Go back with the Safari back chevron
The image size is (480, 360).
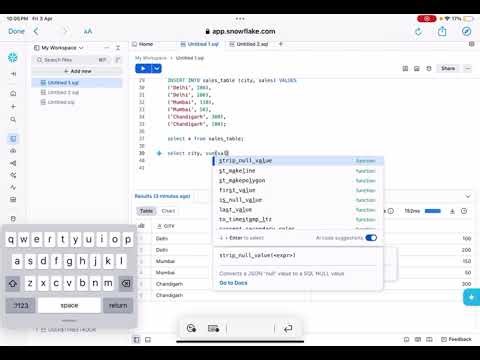(x=36, y=31)
